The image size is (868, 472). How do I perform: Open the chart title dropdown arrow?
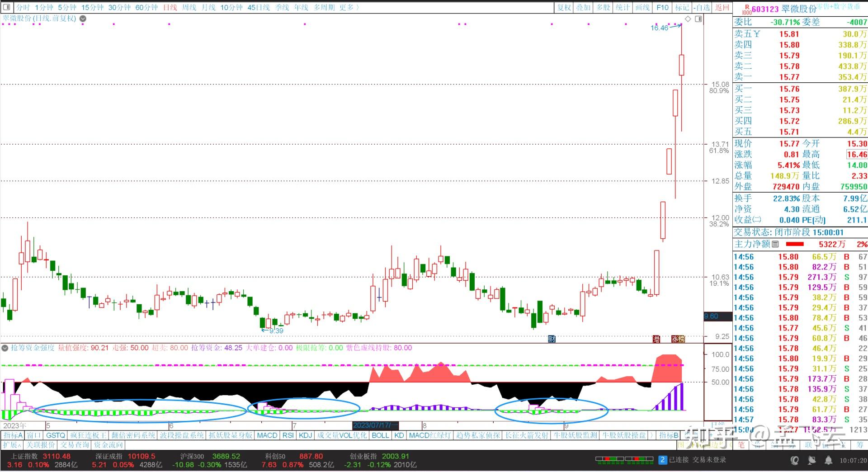83,19
